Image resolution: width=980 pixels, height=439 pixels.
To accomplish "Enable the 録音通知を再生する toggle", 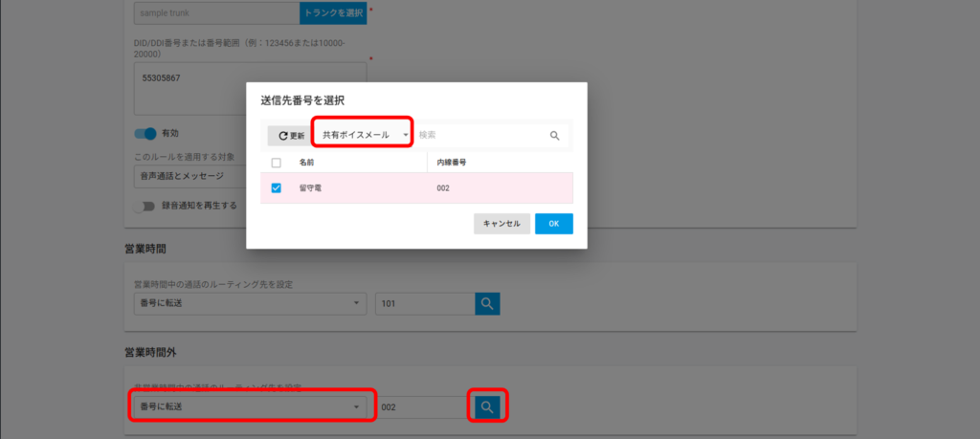I will click(x=145, y=205).
